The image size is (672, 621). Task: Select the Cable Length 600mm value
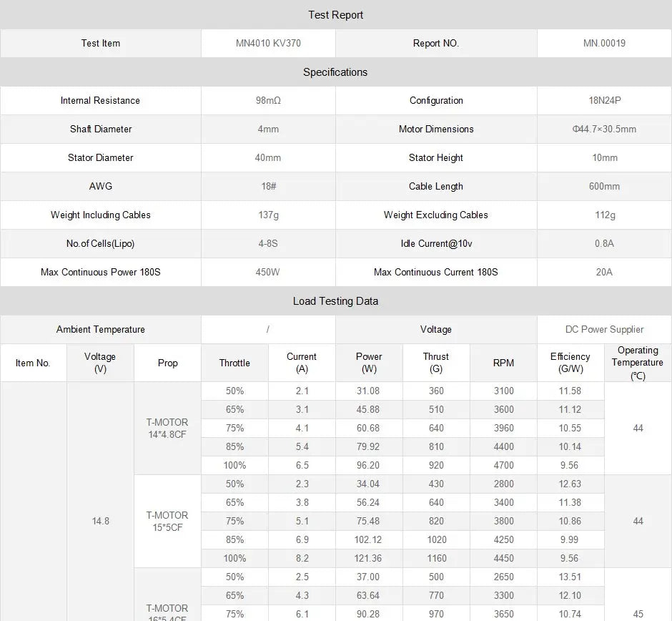click(x=604, y=187)
